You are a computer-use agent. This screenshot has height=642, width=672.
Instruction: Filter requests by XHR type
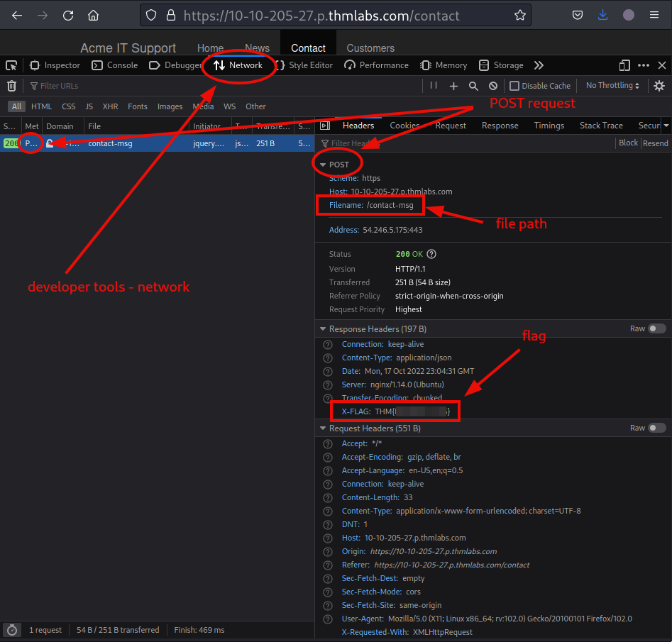(x=110, y=106)
